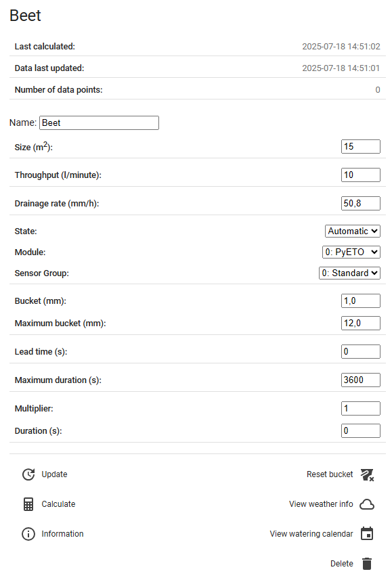Focus the Multiplier input field
392x580 pixels.
coord(361,408)
